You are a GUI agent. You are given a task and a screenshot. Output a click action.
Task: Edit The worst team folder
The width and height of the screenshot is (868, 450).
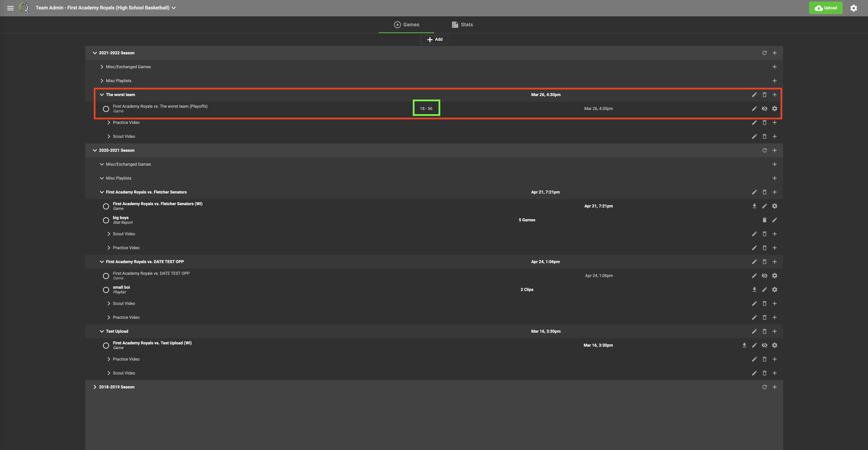point(754,95)
